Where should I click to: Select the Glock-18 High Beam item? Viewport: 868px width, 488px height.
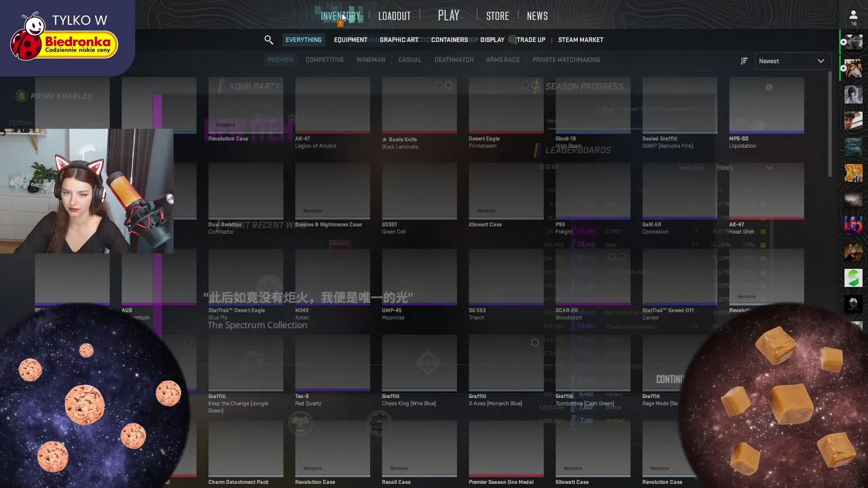(593, 114)
